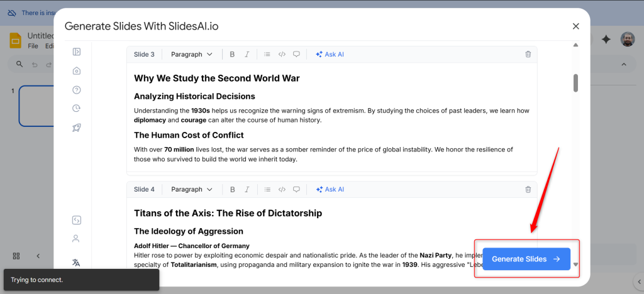Click the cloud offline icon in top banner
The image size is (644, 294).
point(13,13)
